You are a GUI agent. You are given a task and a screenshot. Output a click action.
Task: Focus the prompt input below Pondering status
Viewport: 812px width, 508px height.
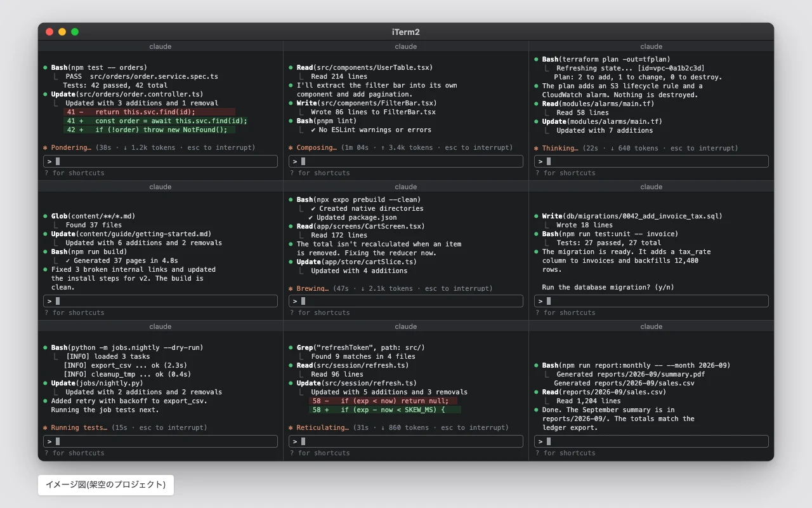point(160,161)
